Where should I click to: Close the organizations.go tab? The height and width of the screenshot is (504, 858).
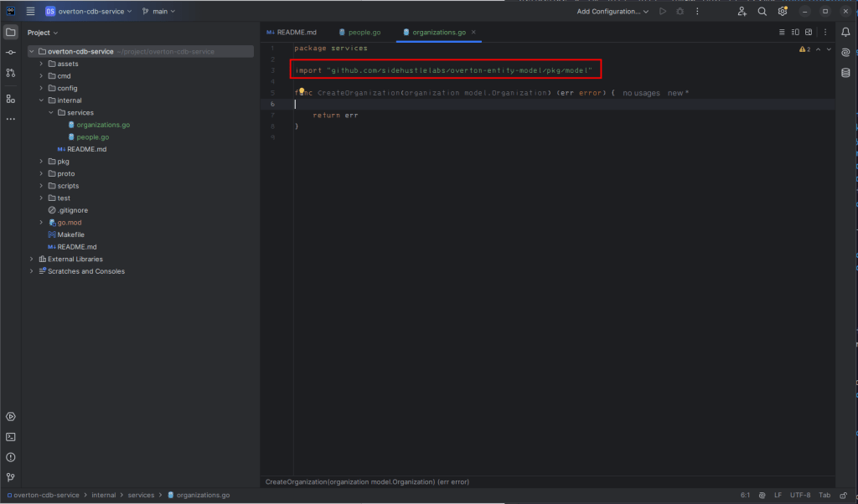coord(473,33)
